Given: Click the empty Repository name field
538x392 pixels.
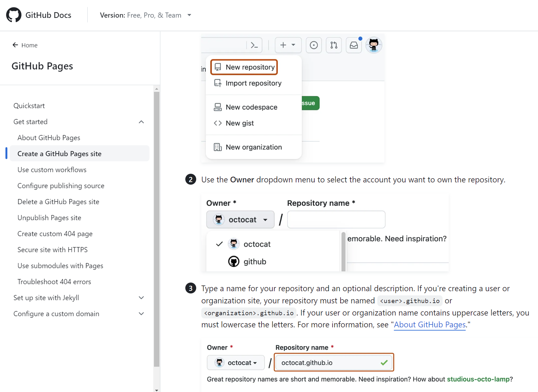Looking at the screenshot, I should (x=336, y=220).
